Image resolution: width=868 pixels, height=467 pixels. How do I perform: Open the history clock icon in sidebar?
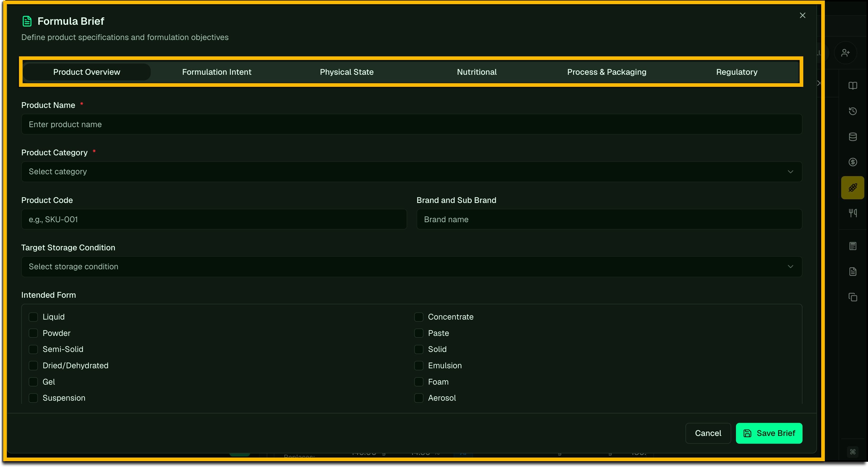point(852,111)
